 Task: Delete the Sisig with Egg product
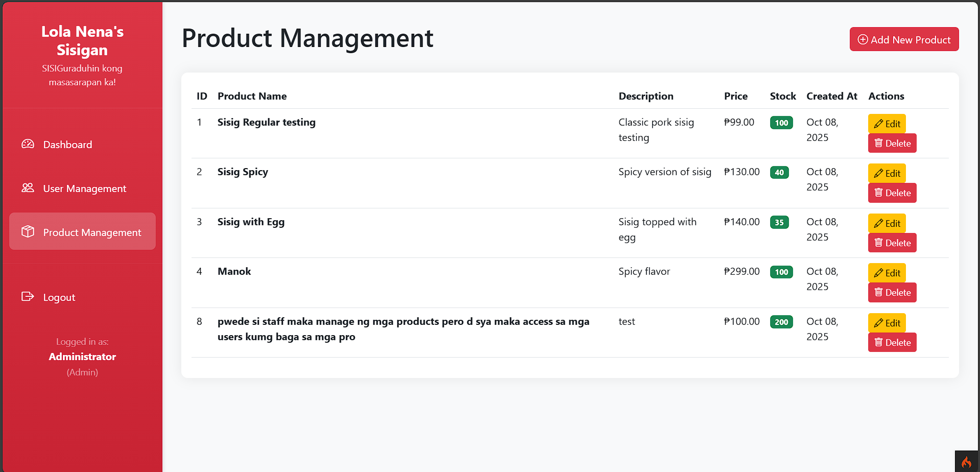[892, 243]
